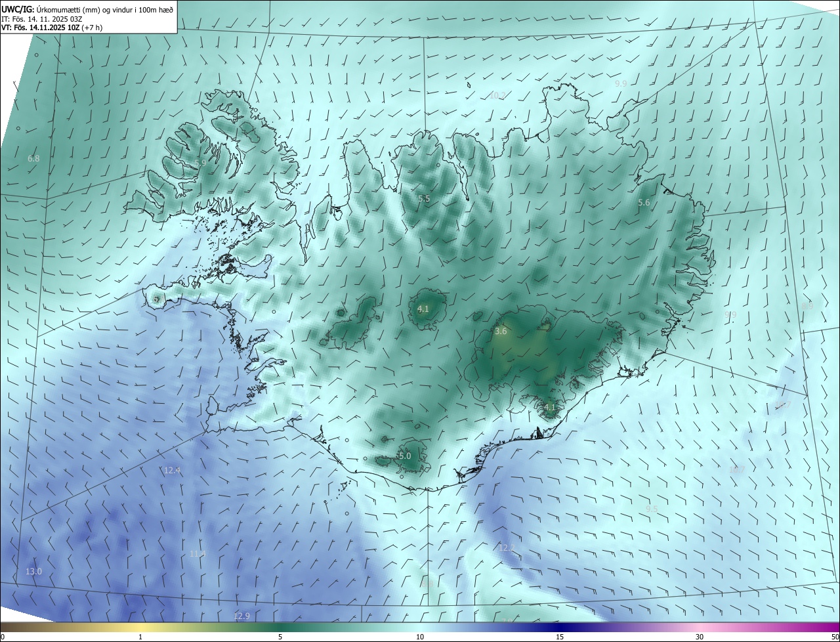Screen dimensions: 840x642
Task: Click the 5.5 value in north Iceland
Action: (x=424, y=198)
